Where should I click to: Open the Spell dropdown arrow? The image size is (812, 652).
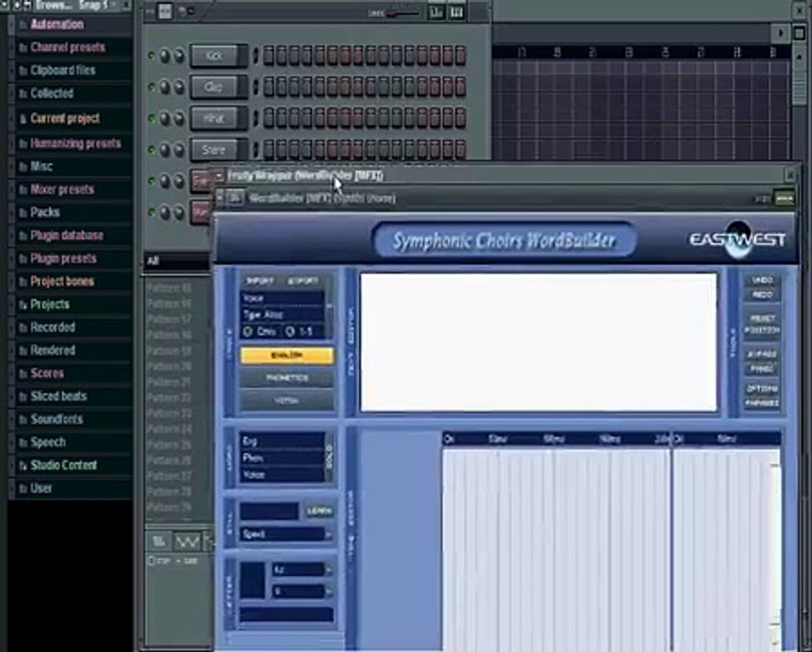(329, 534)
